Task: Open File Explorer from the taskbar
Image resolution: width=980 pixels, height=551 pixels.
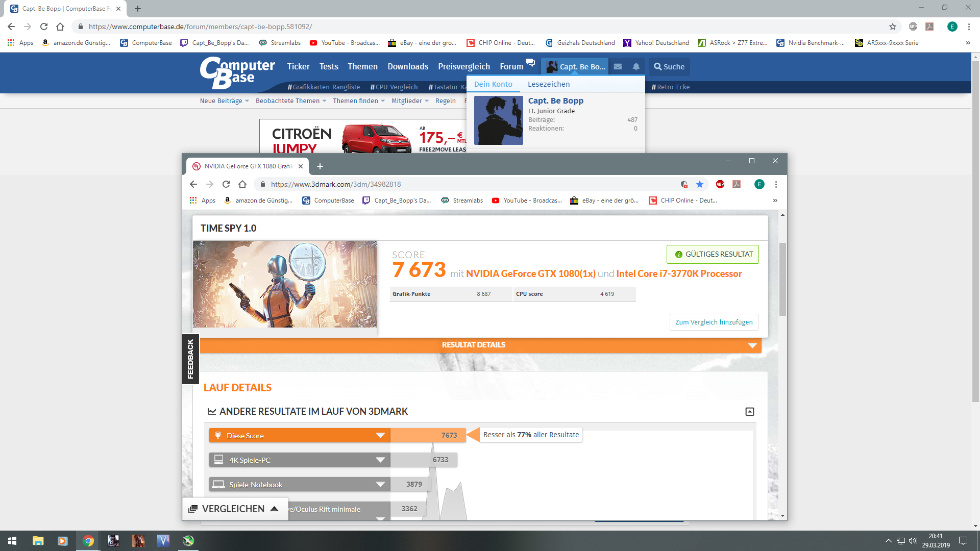Action: click(38, 541)
